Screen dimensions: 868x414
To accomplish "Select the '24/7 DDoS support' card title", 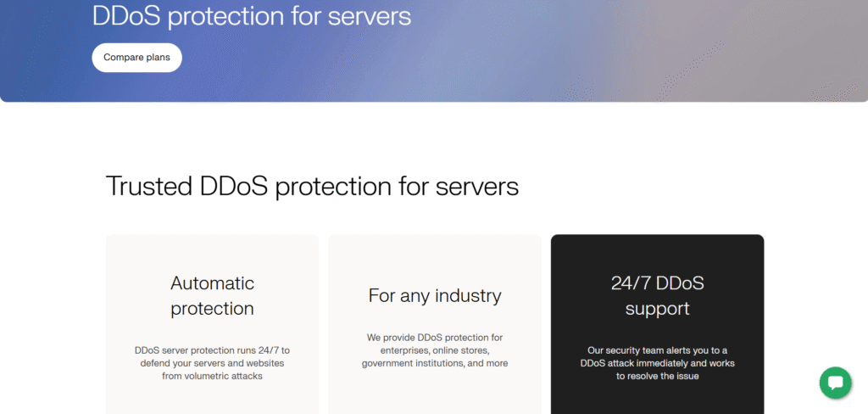I will pos(657,295).
